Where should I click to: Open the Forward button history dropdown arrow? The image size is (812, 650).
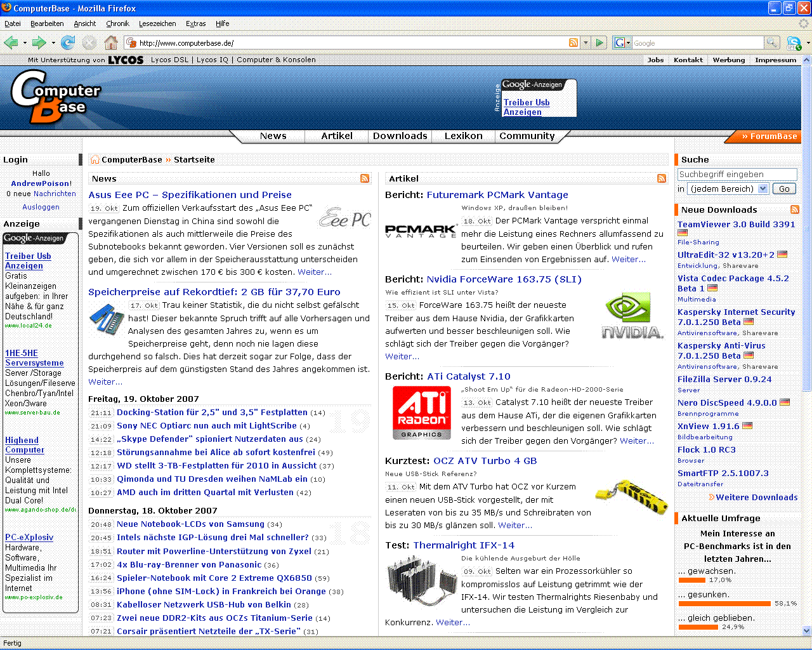[53, 43]
